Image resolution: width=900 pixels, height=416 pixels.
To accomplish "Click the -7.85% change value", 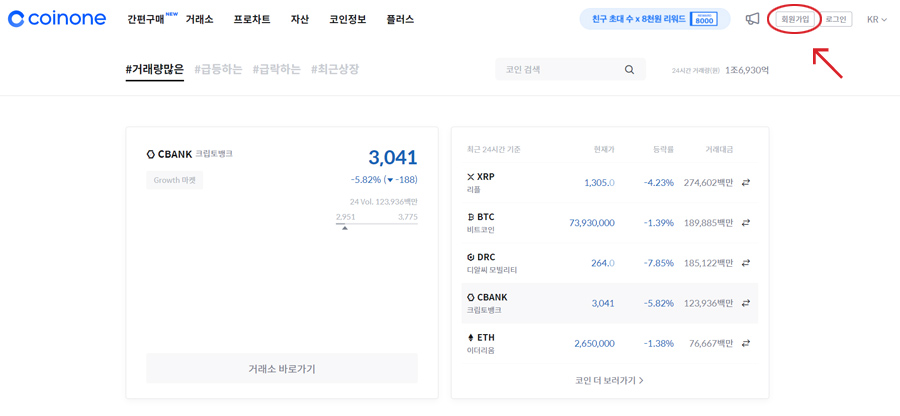I will tap(658, 263).
